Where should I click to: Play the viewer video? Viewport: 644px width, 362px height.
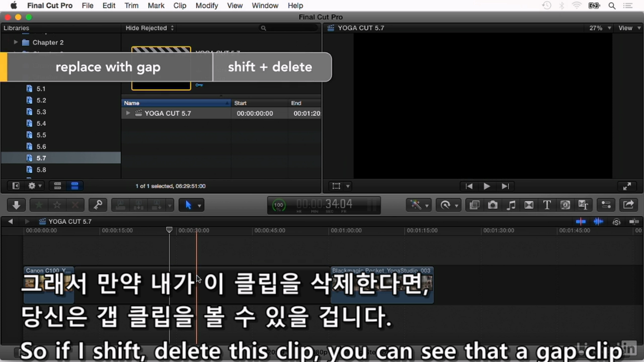click(487, 186)
